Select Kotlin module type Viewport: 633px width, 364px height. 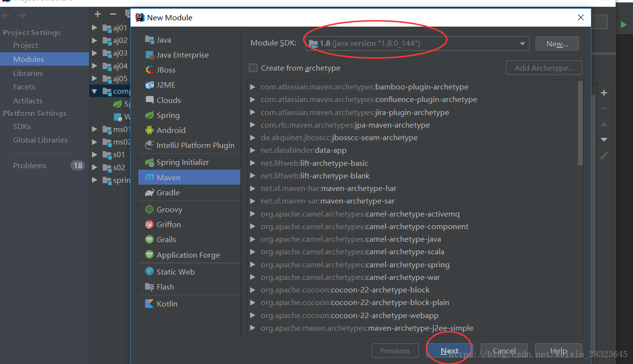point(189,304)
